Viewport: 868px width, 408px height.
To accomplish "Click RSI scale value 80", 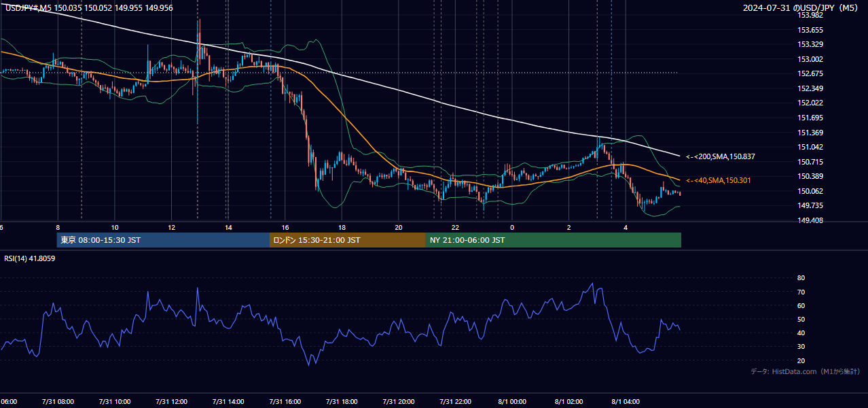I will 801,278.
